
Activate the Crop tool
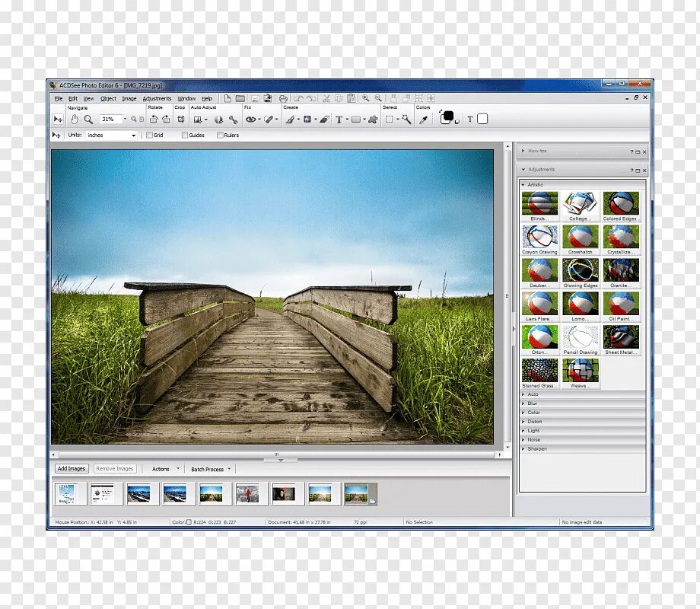click(181, 120)
